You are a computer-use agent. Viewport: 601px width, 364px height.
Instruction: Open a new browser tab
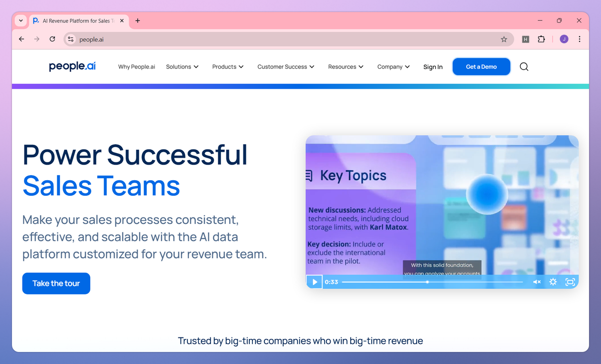pyautogui.click(x=138, y=21)
